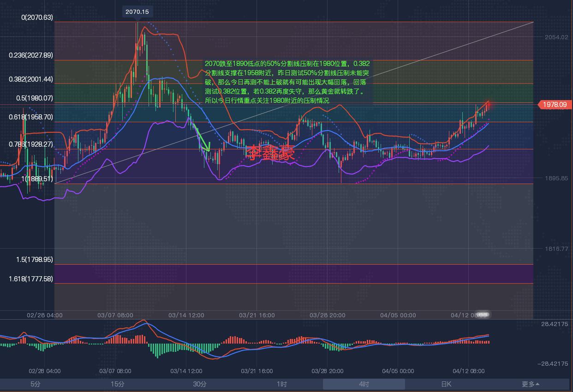Switch to the 5分 timeframe tab

(x=34, y=384)
